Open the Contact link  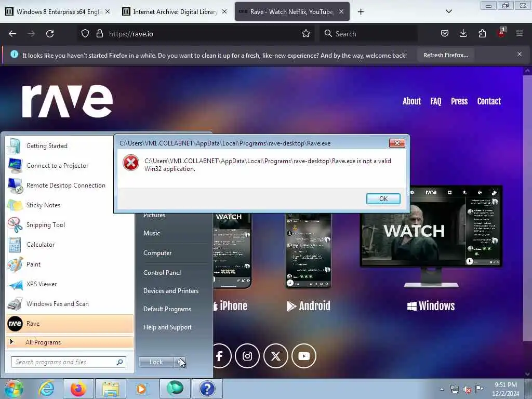489,101
